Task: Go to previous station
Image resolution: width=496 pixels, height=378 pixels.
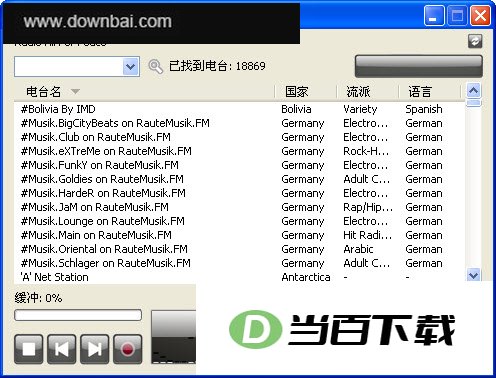Action: pos(62,349)
